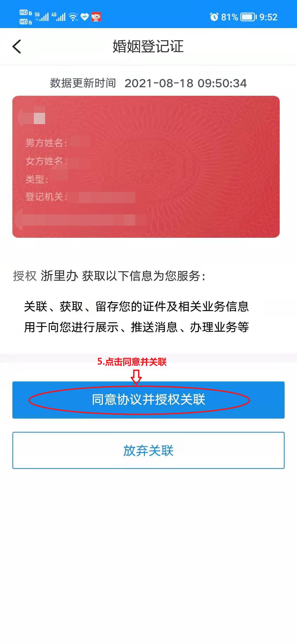Screen dimensions: 297x644
Task: Click 放弃关联 button
Action: (x=148, y=450)
